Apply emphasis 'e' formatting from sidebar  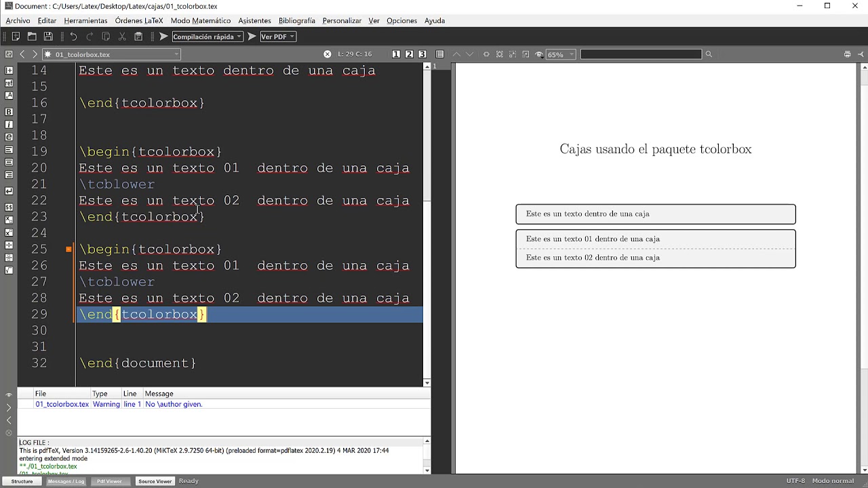pos(9,137)
